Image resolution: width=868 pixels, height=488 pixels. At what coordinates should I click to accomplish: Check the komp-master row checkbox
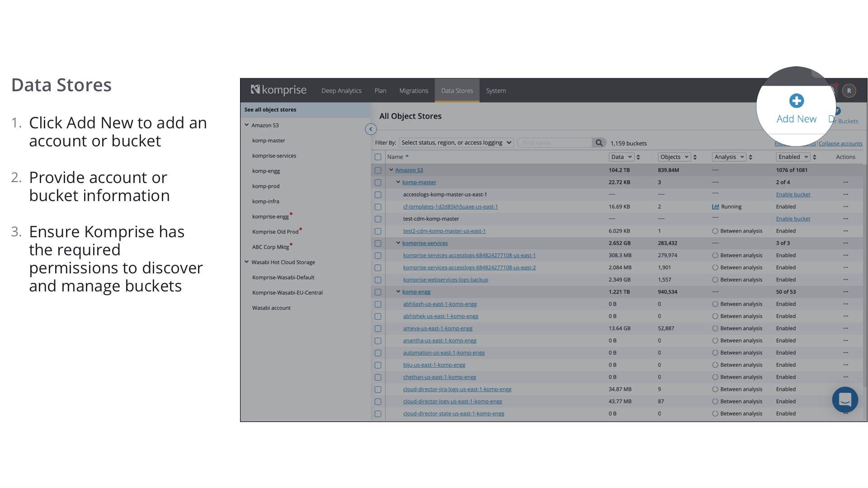click(x=378, y=183)
